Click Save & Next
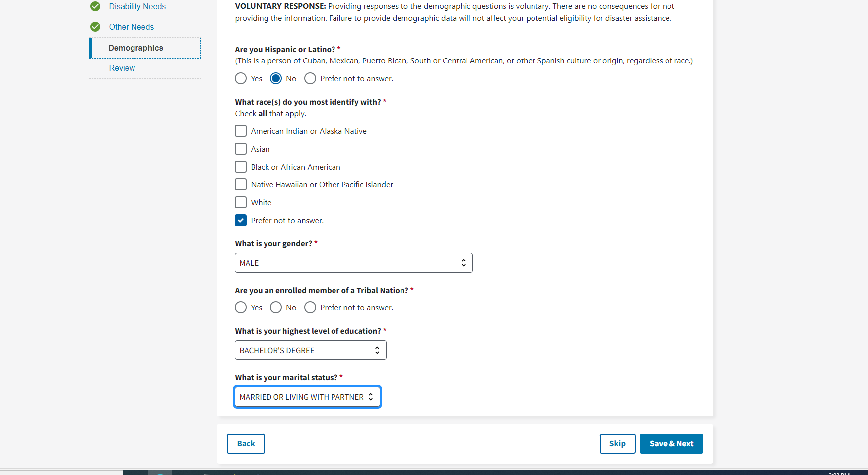Image resolution: width=868 pixels, height=475 pixels. (x=671, y=444)
